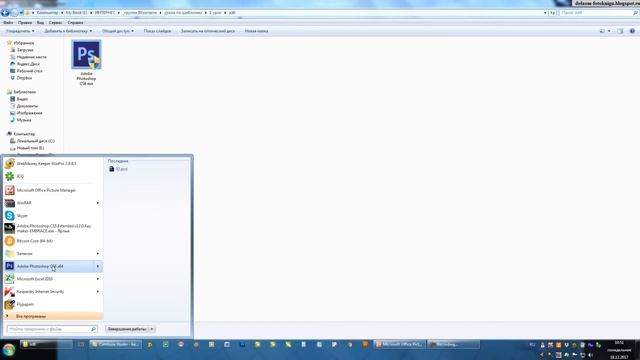Viewport: 640px width, 360px height.
Task: Launch WebMoney Keeper WinPro from Start menu
Action: click(x=53, y=163)
